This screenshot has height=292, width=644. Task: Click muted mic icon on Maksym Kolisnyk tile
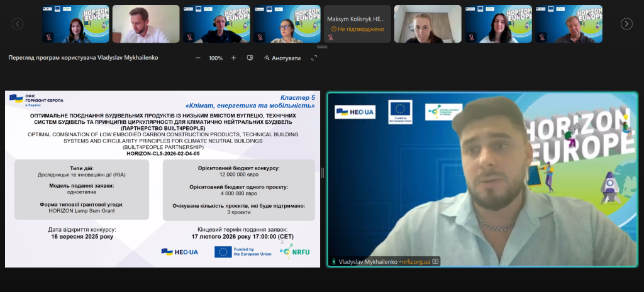click(x=331, y=37)
